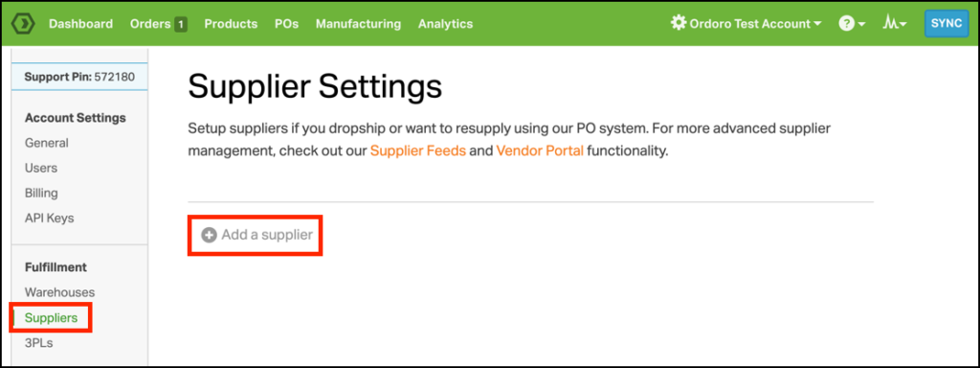Expand the activity menu caret
The image size is (980, 368).
pyautogui.click(x=903, y=24)
